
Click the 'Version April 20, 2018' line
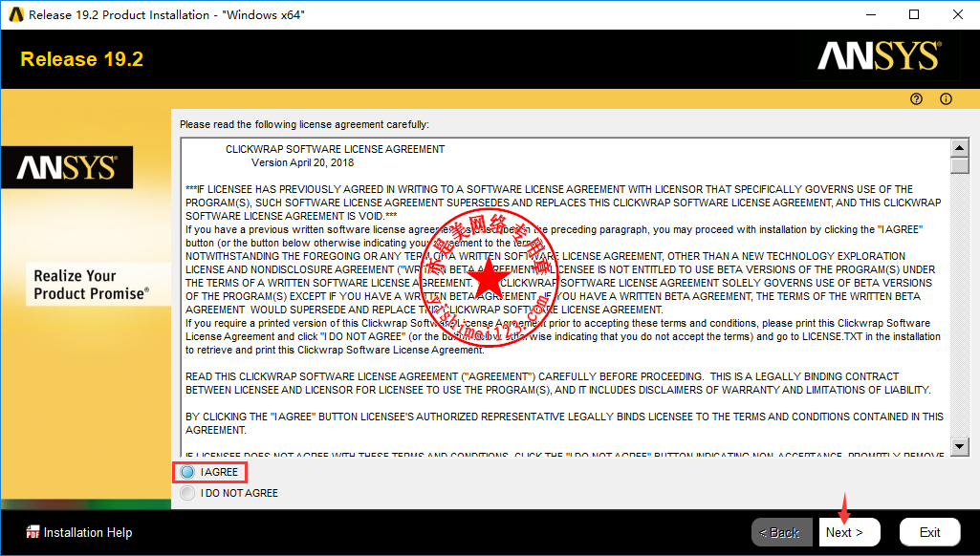tap(302, 162)
